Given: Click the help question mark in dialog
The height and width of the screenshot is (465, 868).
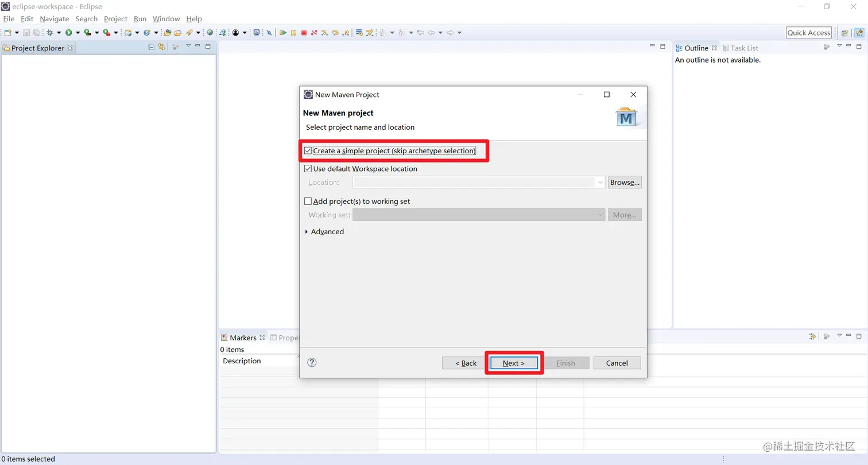Looking at the screenshot, I should (312, 362).
